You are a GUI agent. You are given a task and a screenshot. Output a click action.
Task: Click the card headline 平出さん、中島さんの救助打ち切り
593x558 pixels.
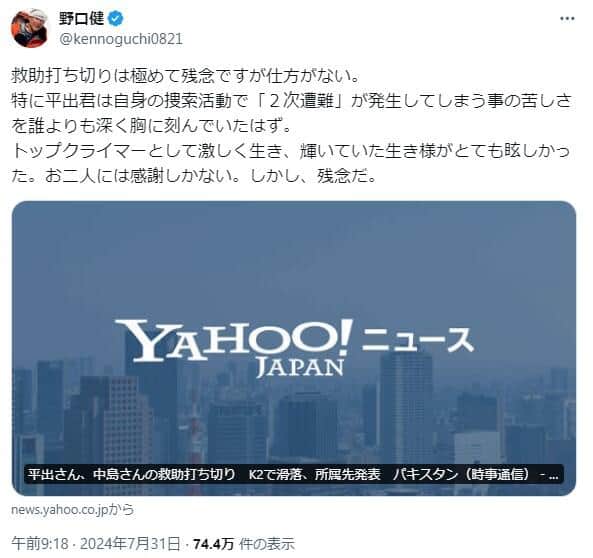click(132, 474)
